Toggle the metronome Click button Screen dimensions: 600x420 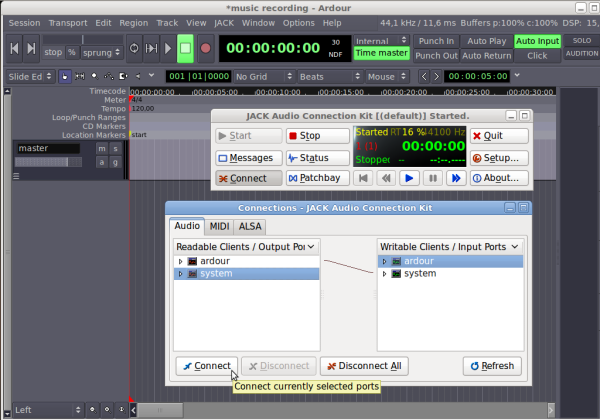pos(537,56)
